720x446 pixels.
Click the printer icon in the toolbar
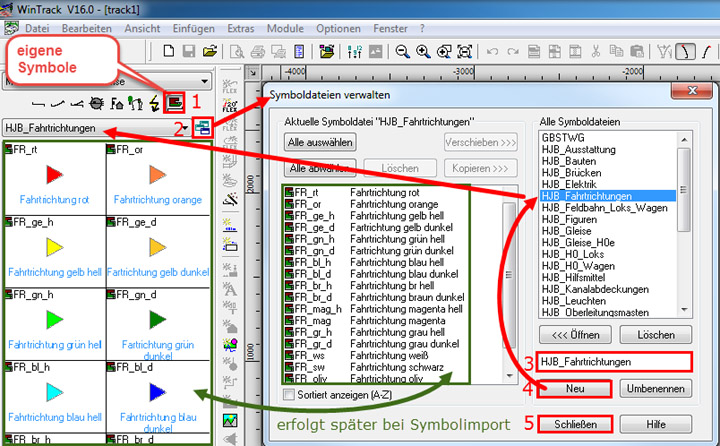pos(258,52)
